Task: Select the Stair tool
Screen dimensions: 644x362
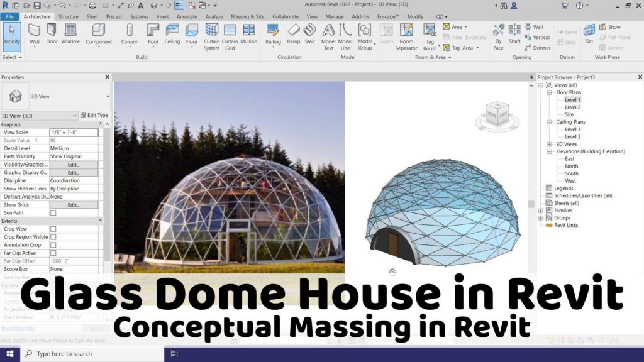Action: (309, 34)
